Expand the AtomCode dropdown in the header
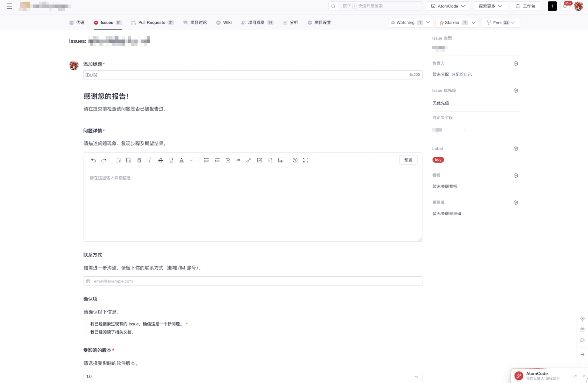Screen dimensions: 588x383 click(x=448, y=6)
